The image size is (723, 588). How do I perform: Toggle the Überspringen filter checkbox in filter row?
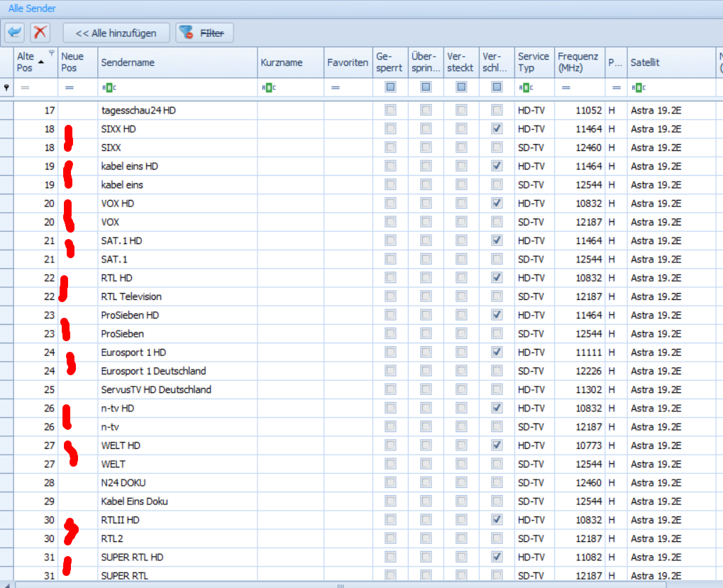click(x=426, y=87)
